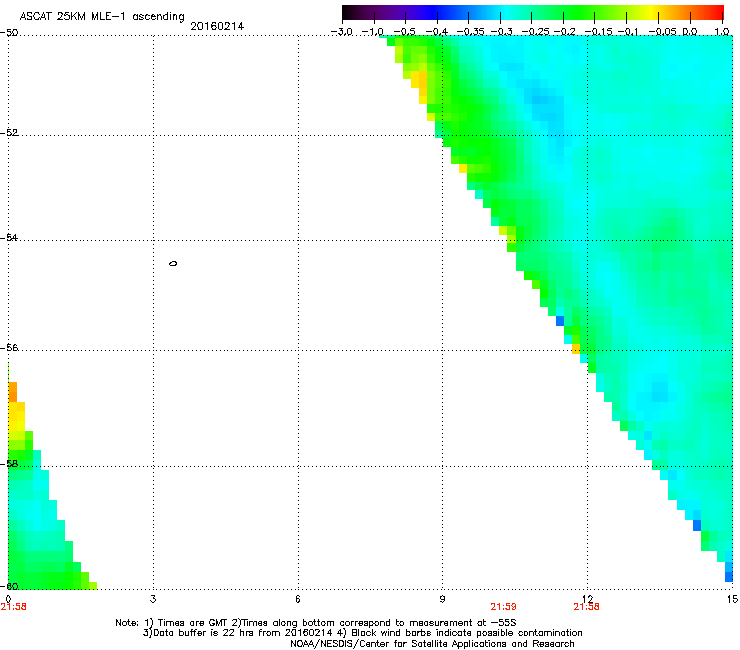Select the date label 20160214
Image resolution: width=740 pixels, height=650 pixels.
(217, 26)
